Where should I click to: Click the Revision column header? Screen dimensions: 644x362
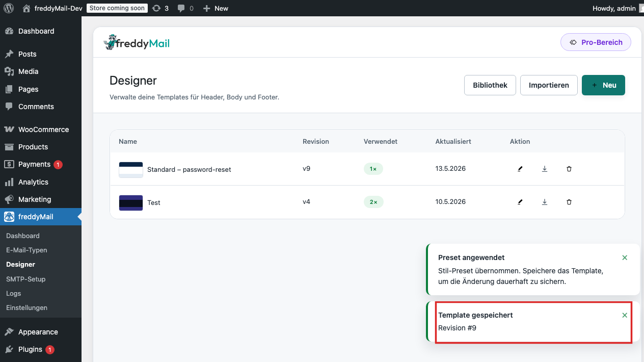click(316, 141)
